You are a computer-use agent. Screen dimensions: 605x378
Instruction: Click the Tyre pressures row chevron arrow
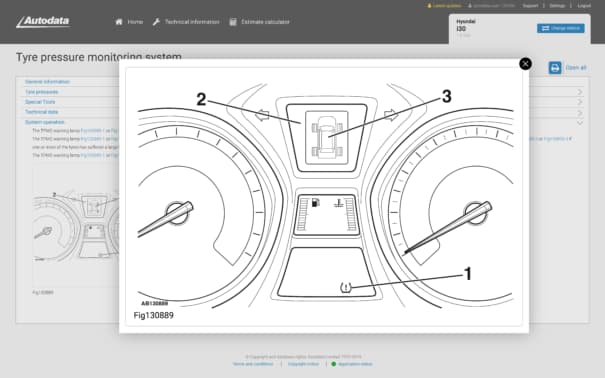click(x=580, y=92)
